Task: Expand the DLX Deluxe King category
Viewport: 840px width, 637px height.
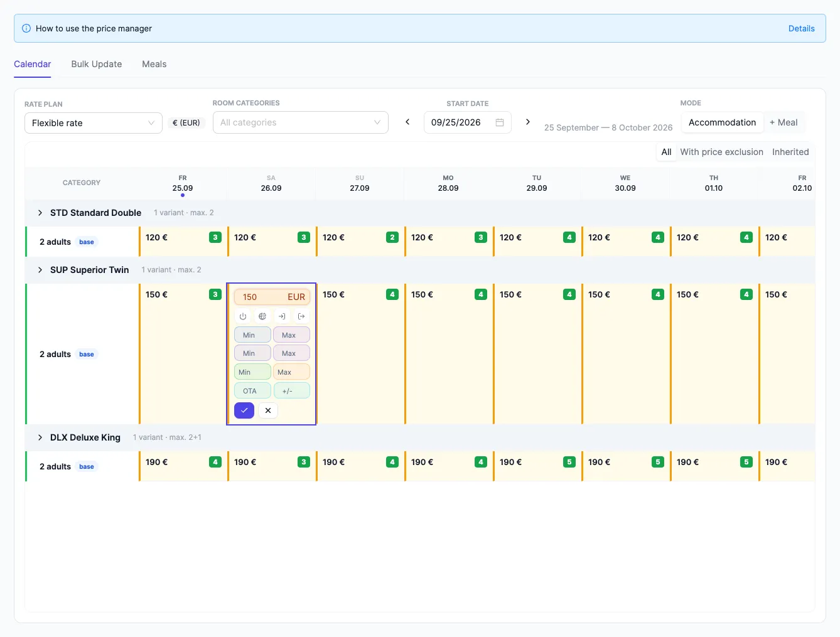Action: coord(40,437)
